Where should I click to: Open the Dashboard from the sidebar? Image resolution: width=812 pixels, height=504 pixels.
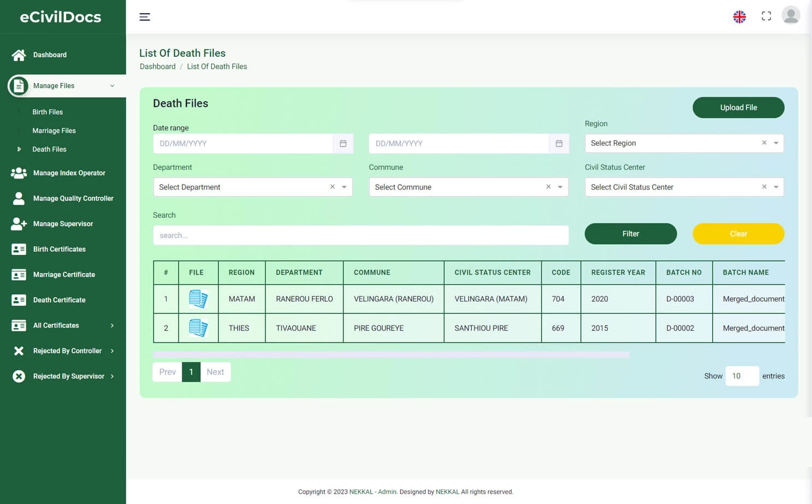50,55
